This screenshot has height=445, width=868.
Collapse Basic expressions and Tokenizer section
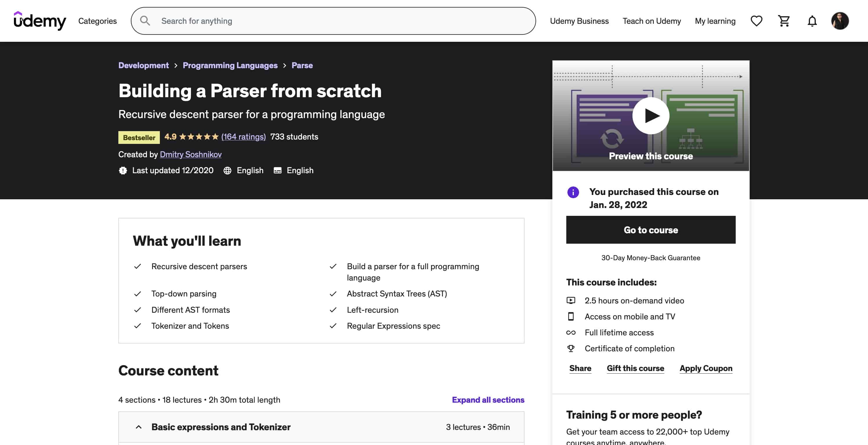point(321,427)
